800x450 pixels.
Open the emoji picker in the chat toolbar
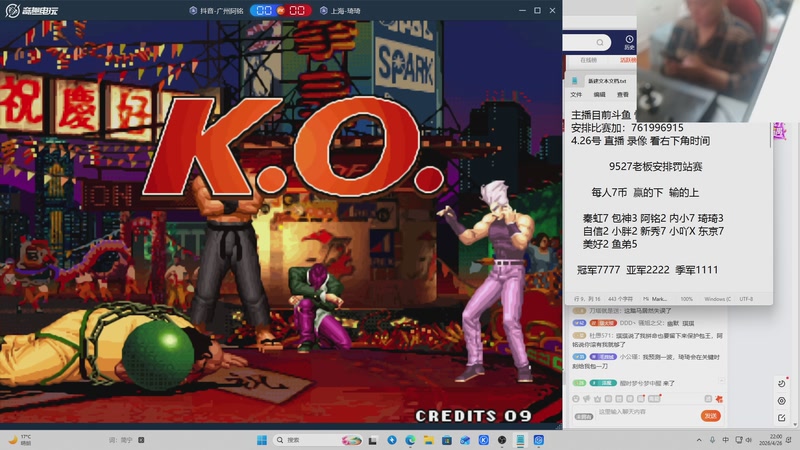(576, 399)
